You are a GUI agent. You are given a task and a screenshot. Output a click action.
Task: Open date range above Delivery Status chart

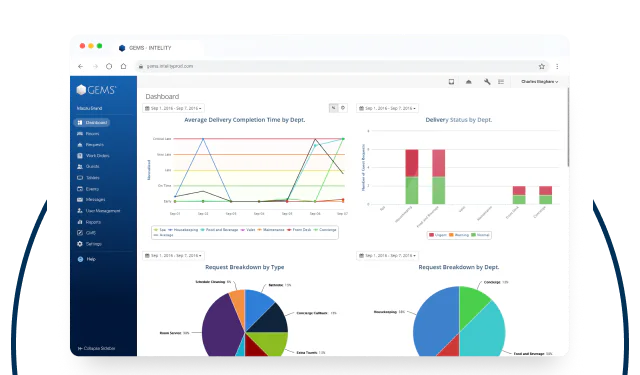pyautogui.click(x=387, y=108)
